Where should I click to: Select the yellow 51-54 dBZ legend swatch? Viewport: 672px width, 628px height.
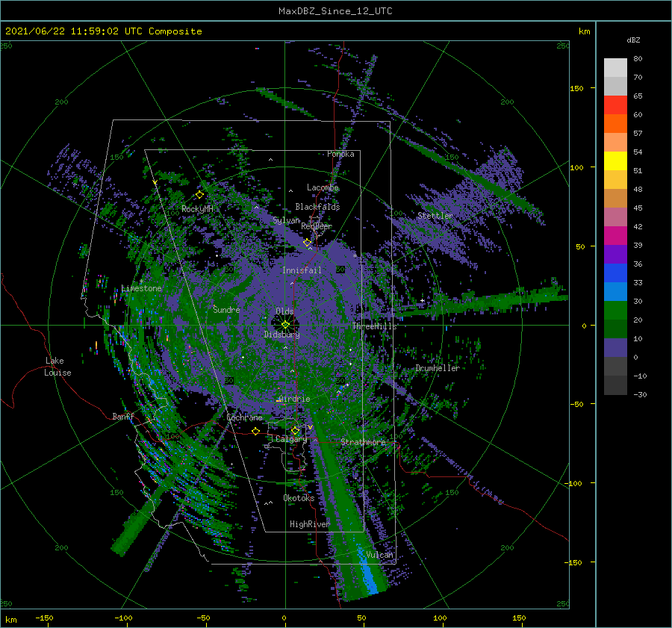pos(615,161)
